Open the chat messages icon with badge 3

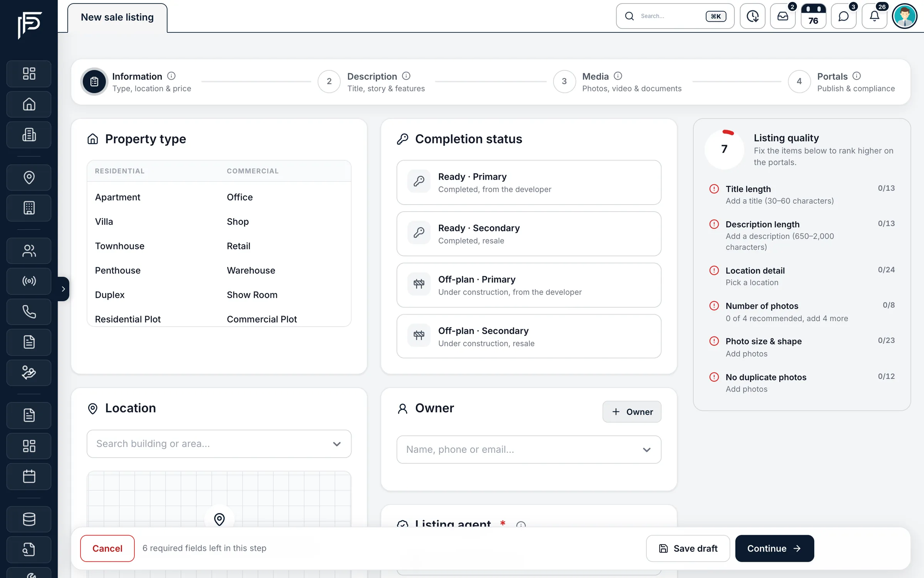tap(844, 16)
